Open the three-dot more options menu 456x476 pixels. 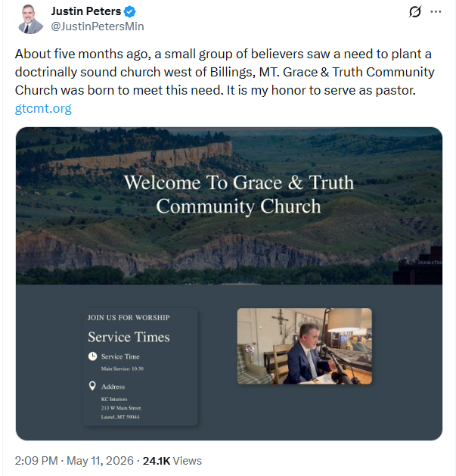[x=436, y=12]
